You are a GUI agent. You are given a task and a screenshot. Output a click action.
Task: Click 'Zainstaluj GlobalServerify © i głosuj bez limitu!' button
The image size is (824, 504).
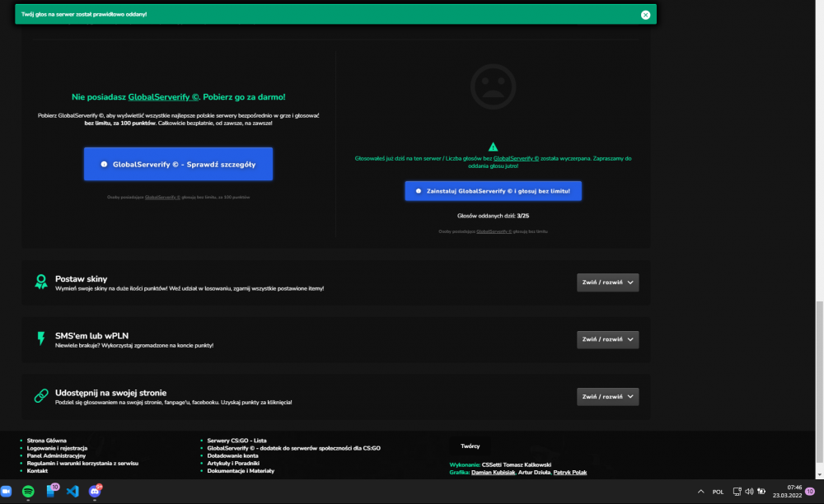(x=493, y=191)
